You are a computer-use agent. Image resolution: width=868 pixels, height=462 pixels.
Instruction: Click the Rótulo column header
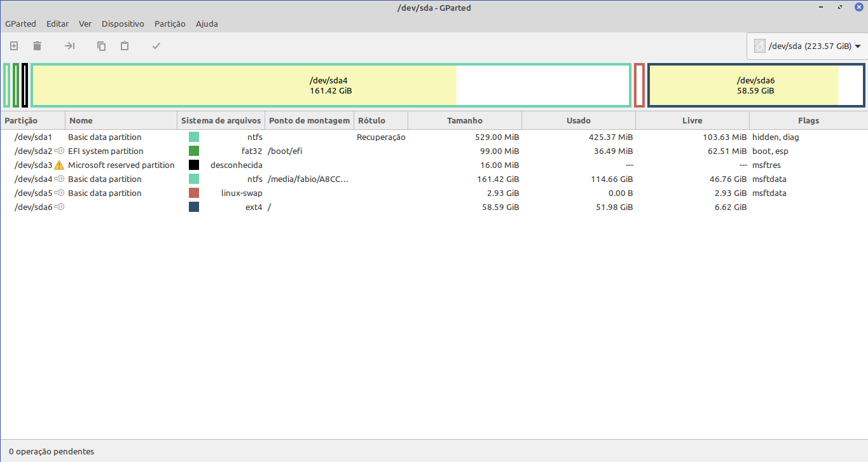coord(381,120)
